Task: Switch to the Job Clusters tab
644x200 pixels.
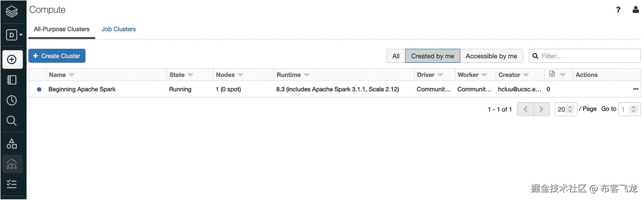Action: (x=118, y=29)
